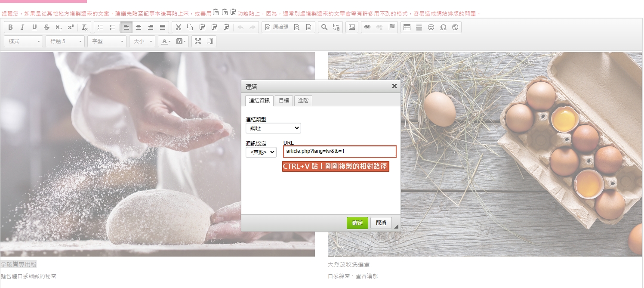Click the green 確定 button
The image size is (644, 288).
(357, 223)
